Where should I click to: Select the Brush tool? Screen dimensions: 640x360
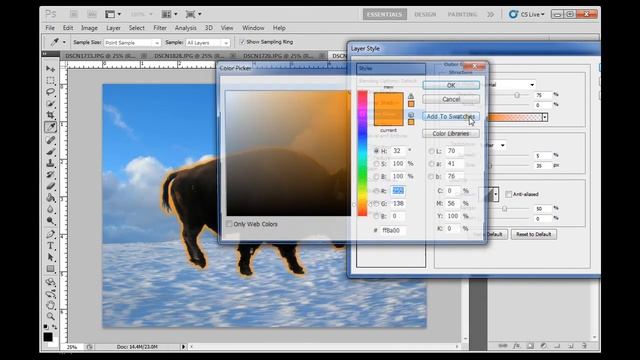tap(51, 152)
